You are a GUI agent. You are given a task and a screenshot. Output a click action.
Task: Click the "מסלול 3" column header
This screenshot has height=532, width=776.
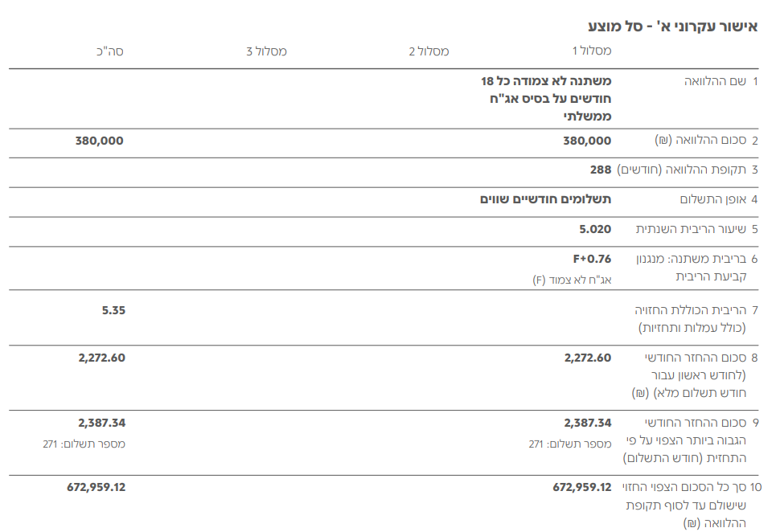pyautogui.click(x=266, y=51)
